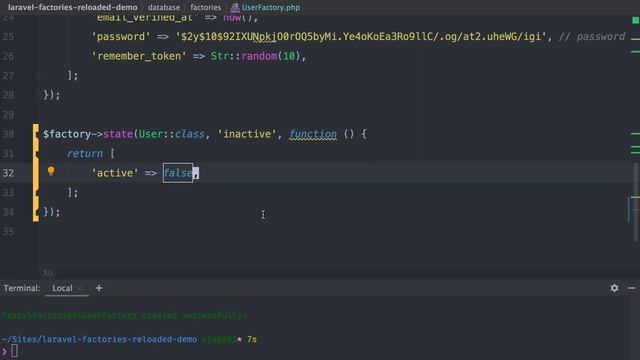This screenshot has width=640, height=360.
Task: Click the $factory variable on line 30
Action: click(67, 134)
